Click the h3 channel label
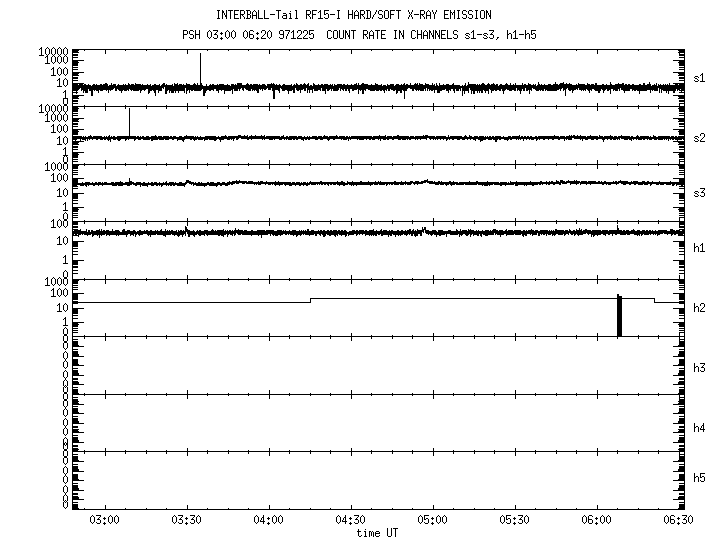The image size is (720, 550). [701, 368]
